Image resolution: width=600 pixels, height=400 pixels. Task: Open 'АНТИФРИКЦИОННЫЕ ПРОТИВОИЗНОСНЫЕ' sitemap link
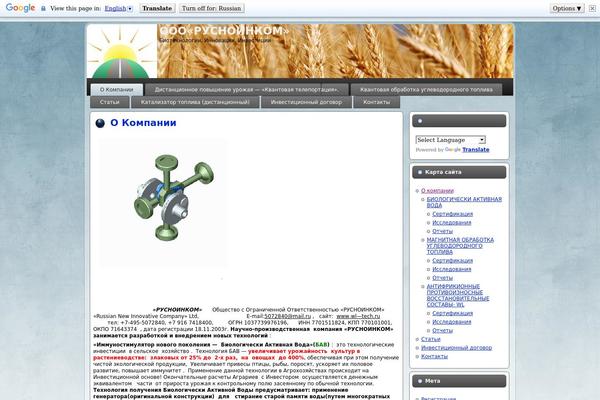click(x=458, y=296)
